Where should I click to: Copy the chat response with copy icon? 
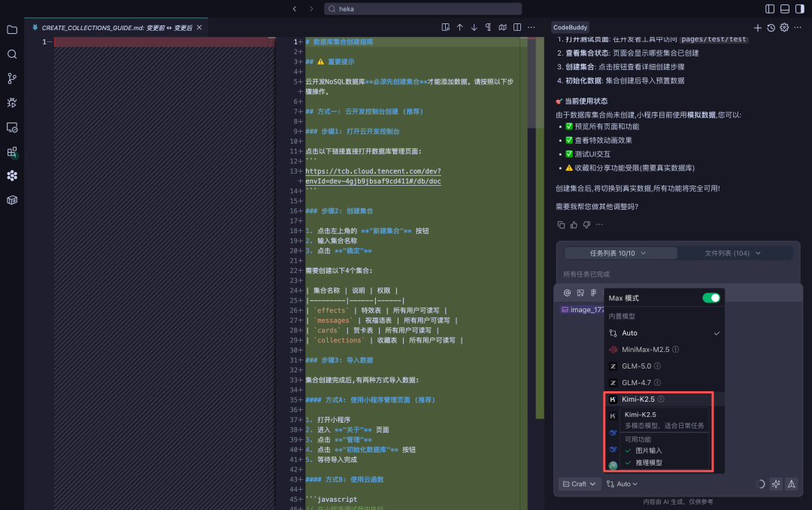coord(561,224)
